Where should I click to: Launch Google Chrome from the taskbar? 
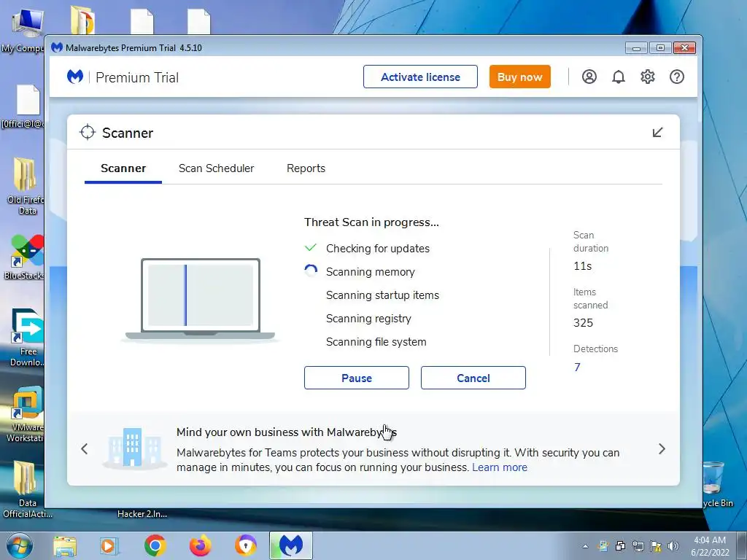click(155, 545)
